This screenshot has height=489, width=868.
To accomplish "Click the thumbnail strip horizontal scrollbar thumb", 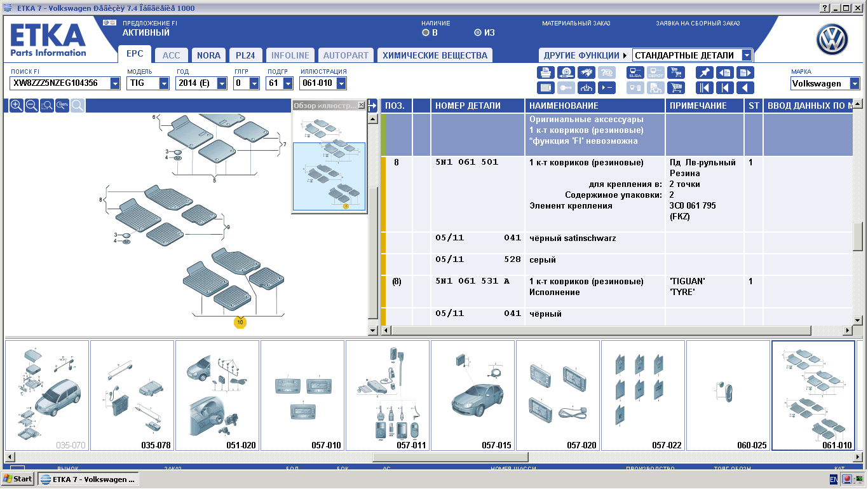I will tap(450, 457).
